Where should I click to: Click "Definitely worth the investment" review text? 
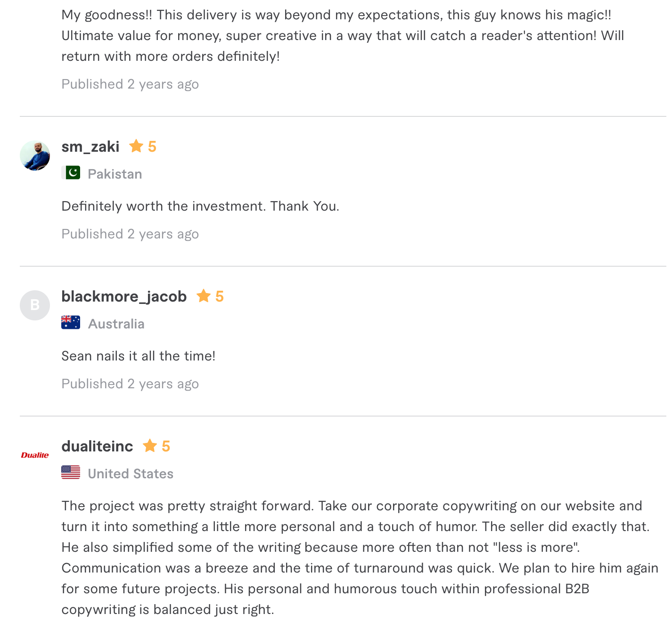(x=200, y=206)
